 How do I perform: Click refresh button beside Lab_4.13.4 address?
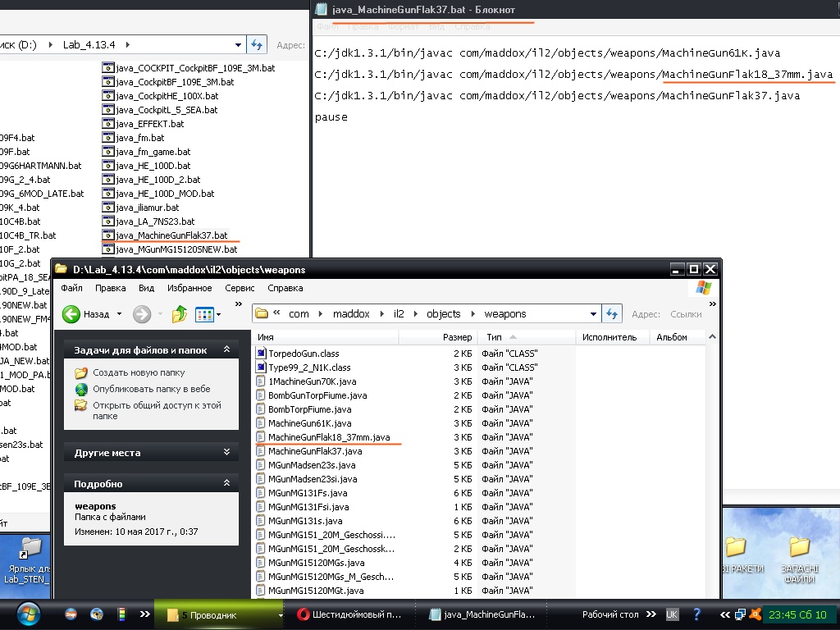pos(257,44)
